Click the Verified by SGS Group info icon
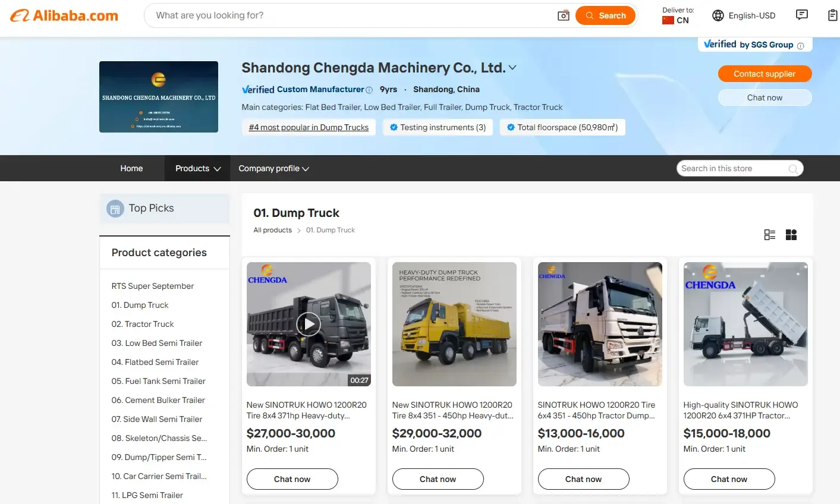Viewport: 840px width, 504px height. [x=800, y=46]
